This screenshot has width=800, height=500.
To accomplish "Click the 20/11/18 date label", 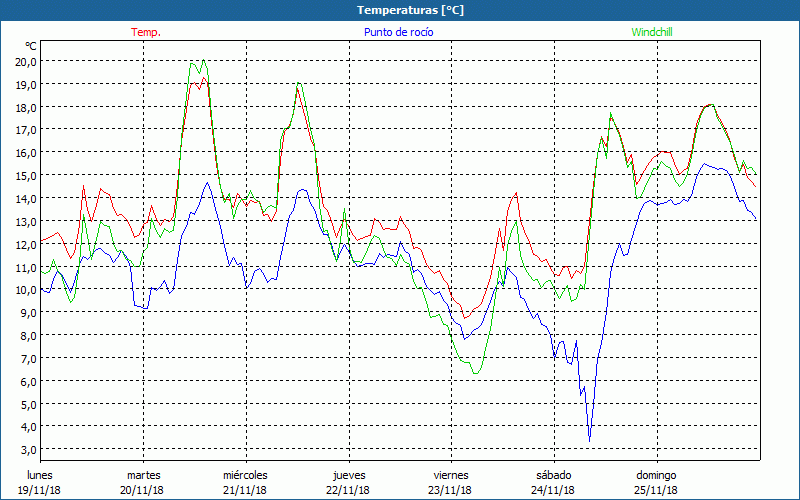I will tap(142, 490).
